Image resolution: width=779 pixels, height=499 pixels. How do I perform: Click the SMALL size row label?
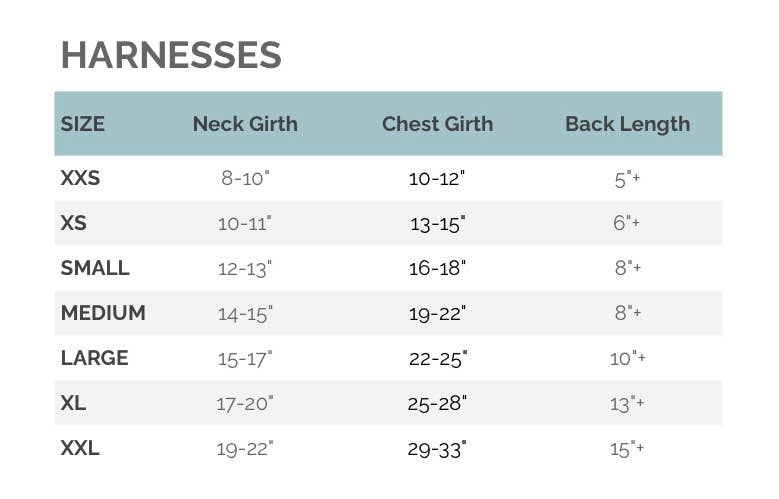95,268
